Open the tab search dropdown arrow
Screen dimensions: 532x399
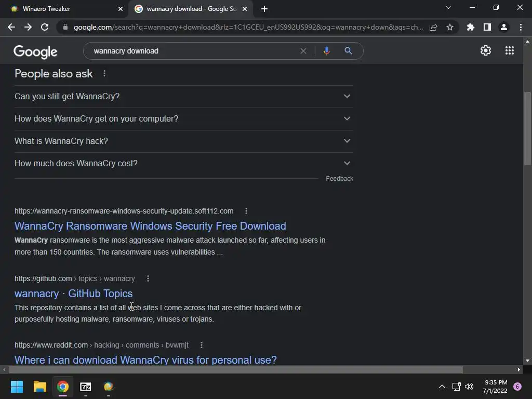point(448,7)
